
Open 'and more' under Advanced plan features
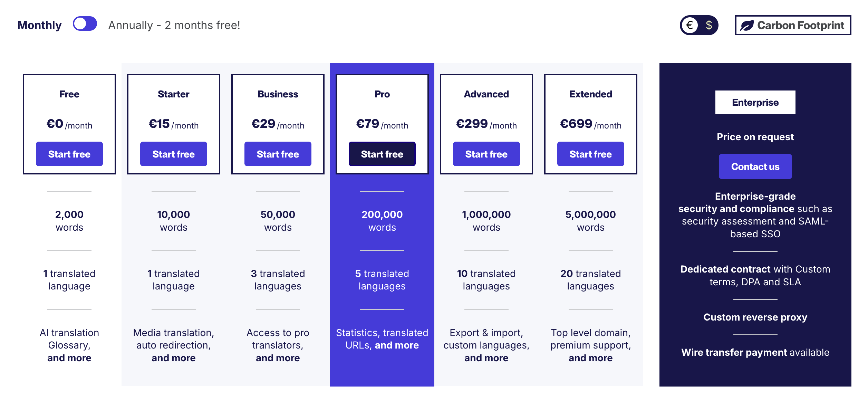[486, 358]
